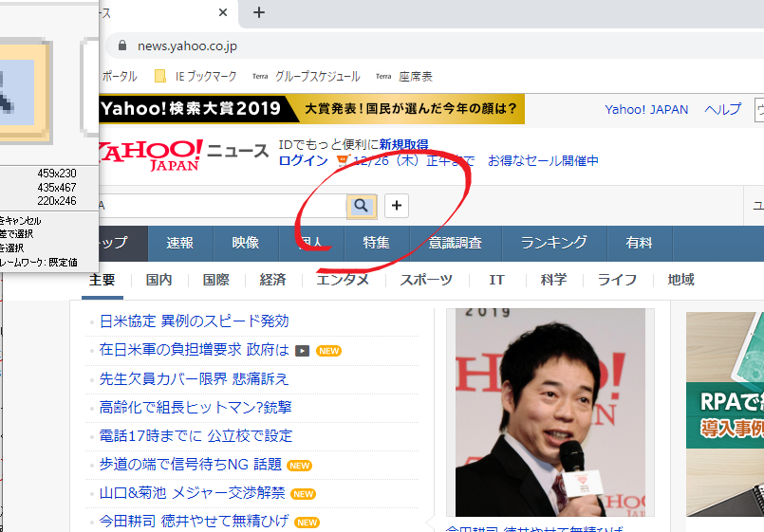
Task: Switch to the 主要 category tab
Action: [x=102, y=280]
